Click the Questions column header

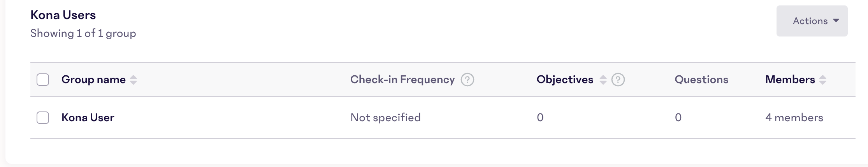click(x=701, y=80)
